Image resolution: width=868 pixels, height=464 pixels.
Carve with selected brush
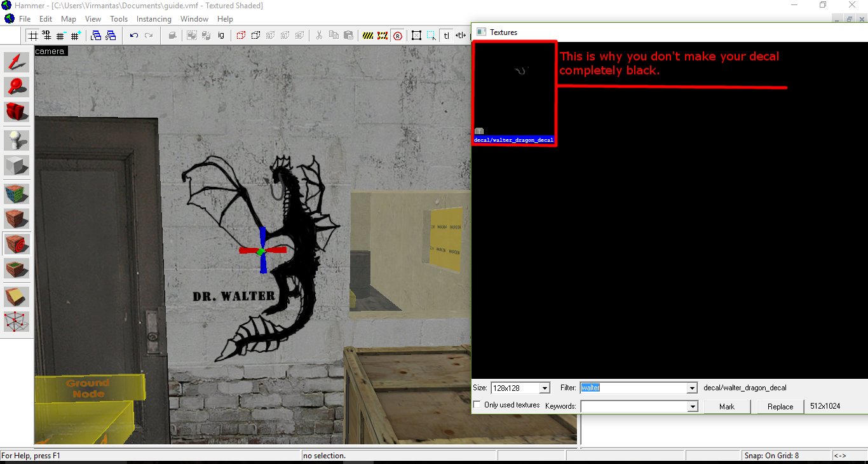[x=172, y=36]
